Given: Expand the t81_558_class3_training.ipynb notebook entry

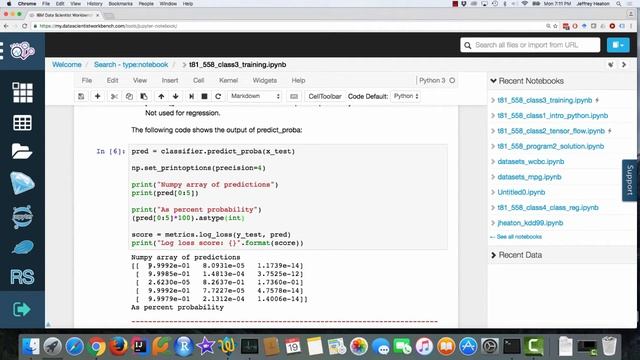Looking at the screenshot, I should pos(493,100).
